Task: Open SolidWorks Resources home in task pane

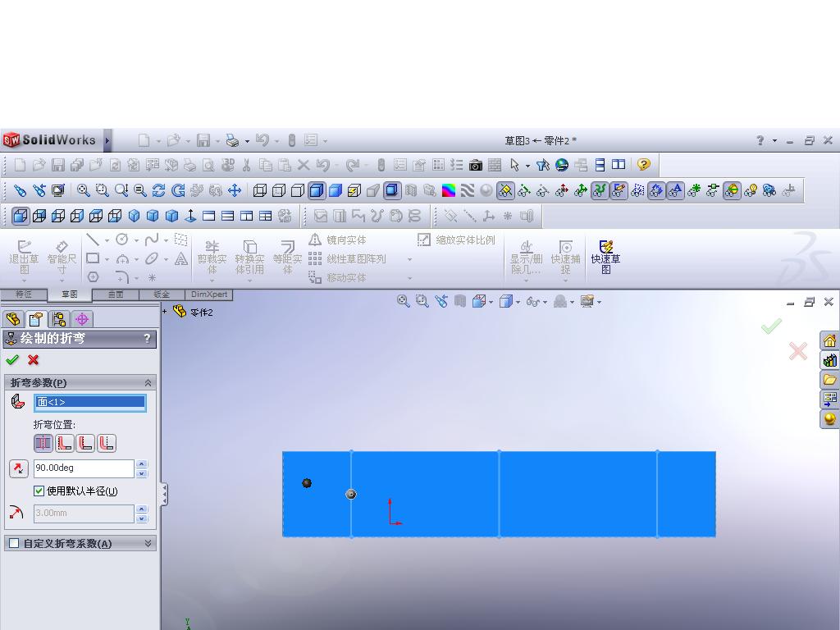Action: pyautogui.click(x=830, y=340)
